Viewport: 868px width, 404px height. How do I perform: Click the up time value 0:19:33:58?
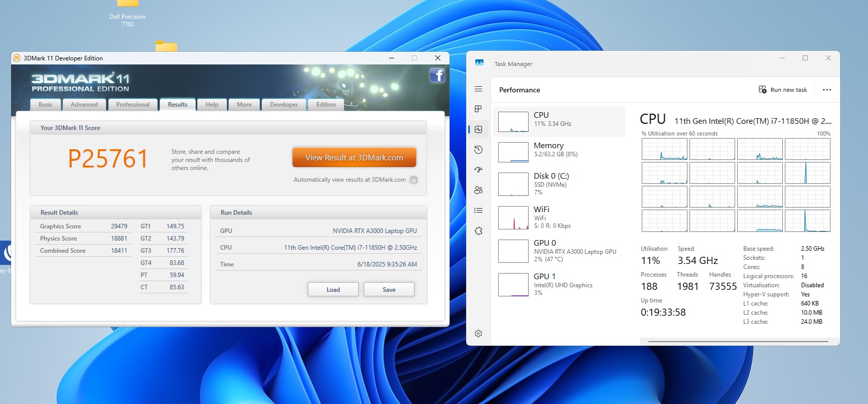(663, 313)
